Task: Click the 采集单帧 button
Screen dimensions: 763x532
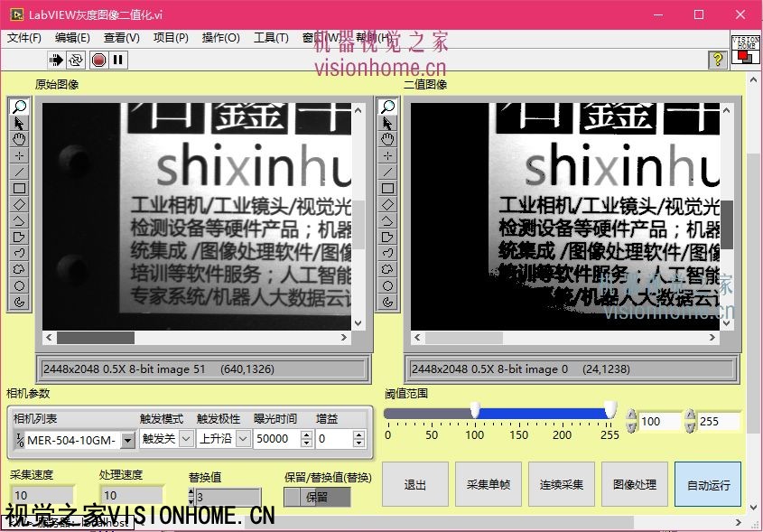Action: tap(489, 484)
